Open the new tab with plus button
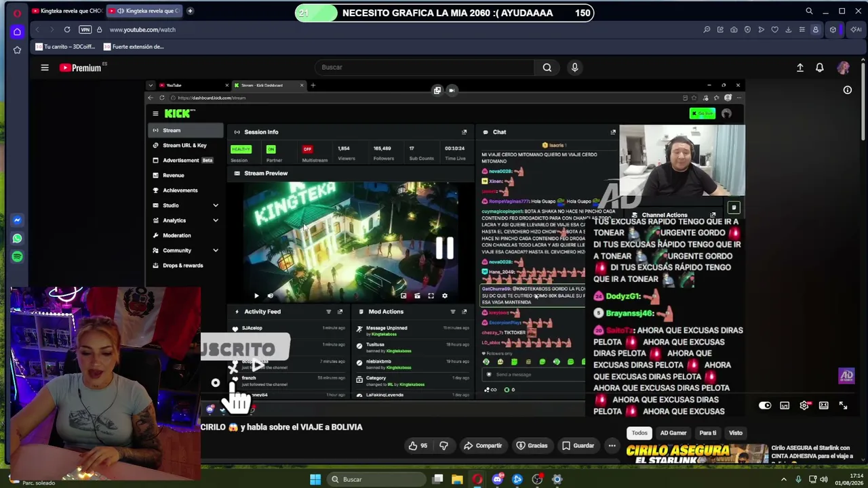 [x=190, y=11]
